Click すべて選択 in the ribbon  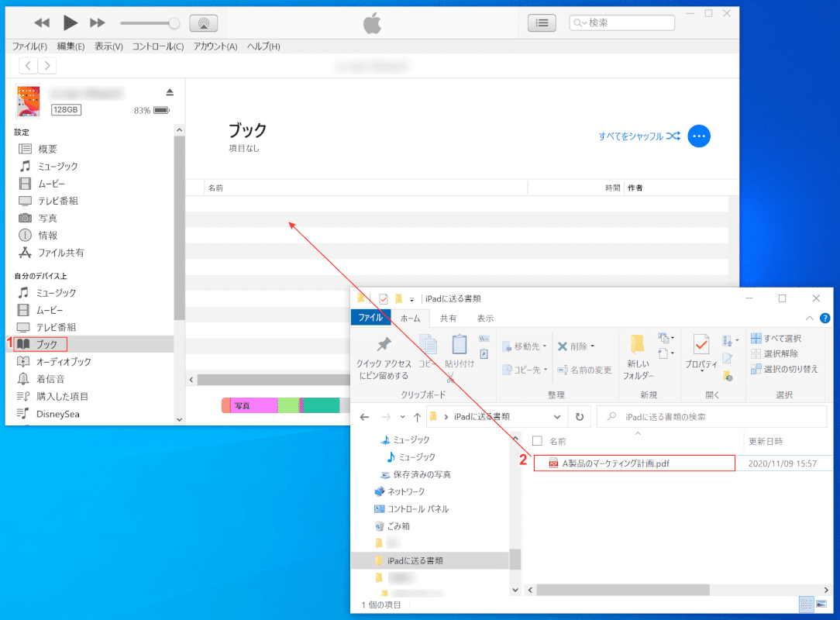pyautogui.click(x=776, y=338)
